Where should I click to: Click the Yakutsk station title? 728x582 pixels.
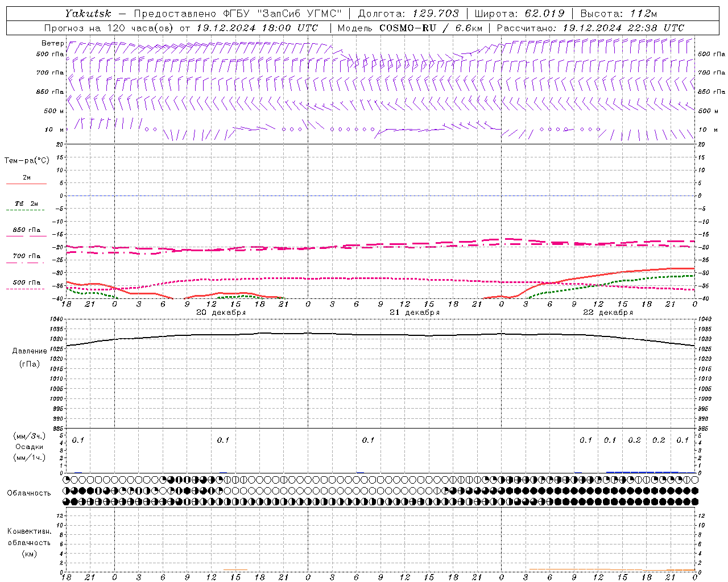pos(88,14)
